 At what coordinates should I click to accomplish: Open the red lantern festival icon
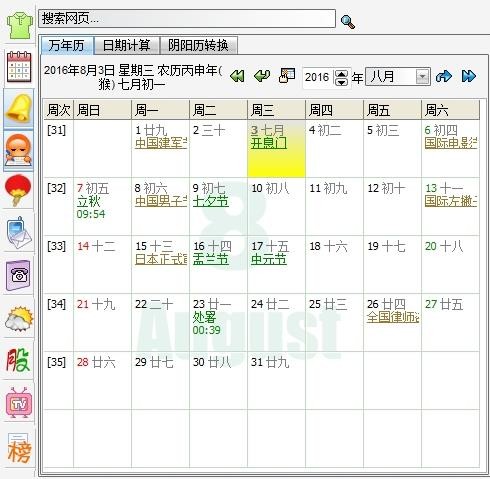pos(18,190)
